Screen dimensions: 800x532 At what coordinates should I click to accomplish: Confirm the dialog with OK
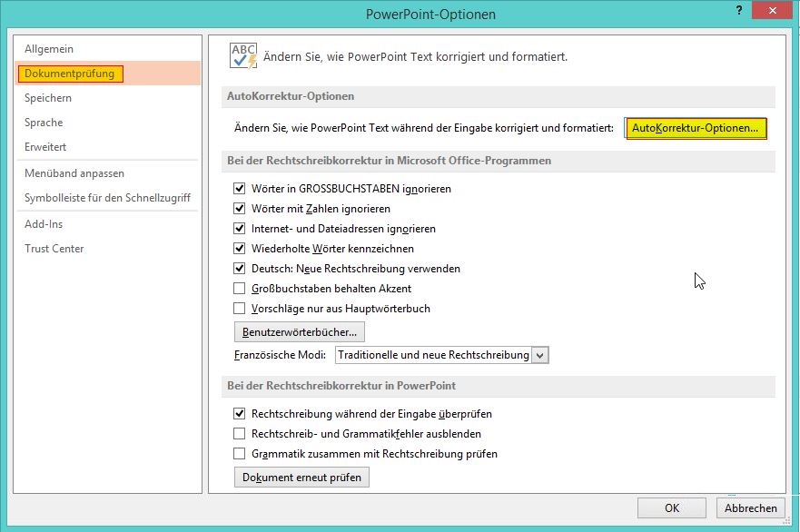(x=671, y=508)
